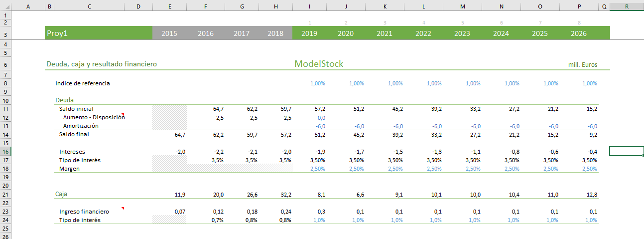Select column C header
644x239 pixels.
click(x=89, y=6)
